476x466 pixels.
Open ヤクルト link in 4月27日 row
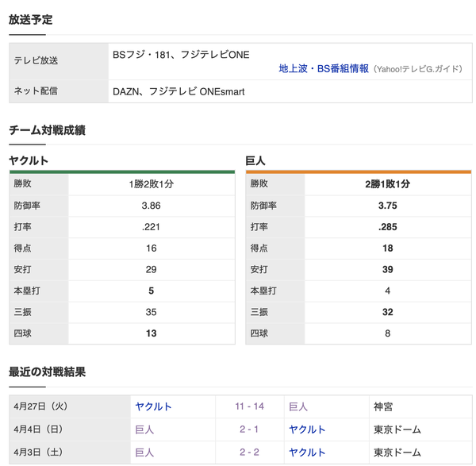click(154, 406)
